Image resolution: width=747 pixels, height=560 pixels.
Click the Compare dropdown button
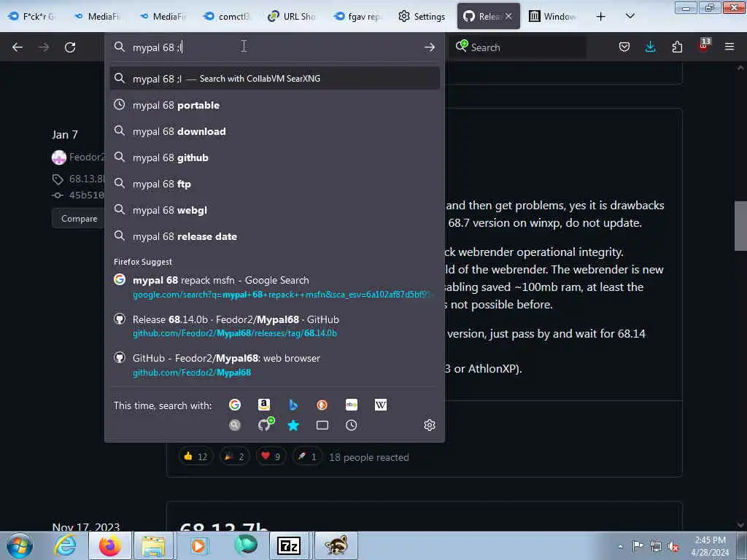point(79,219)
